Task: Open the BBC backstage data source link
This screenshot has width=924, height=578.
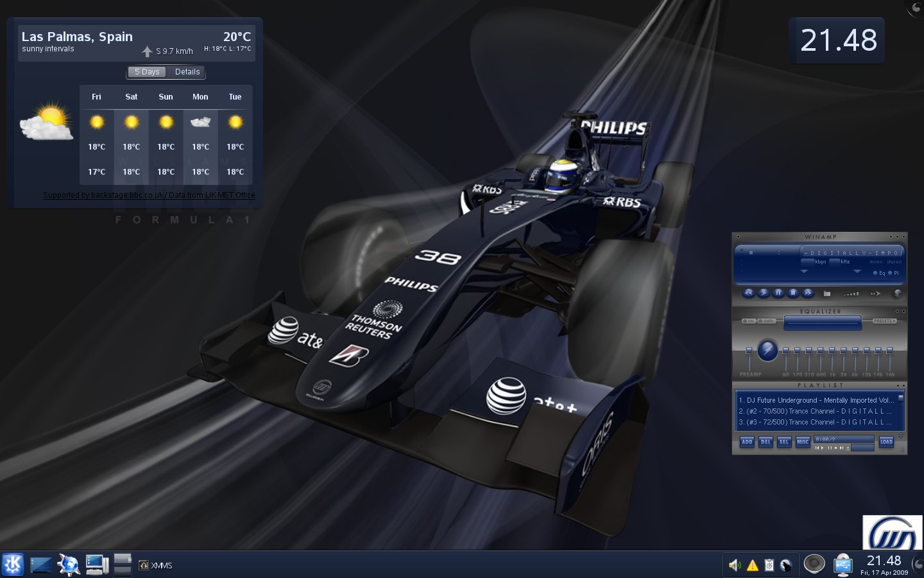Action: pos(149,195)
